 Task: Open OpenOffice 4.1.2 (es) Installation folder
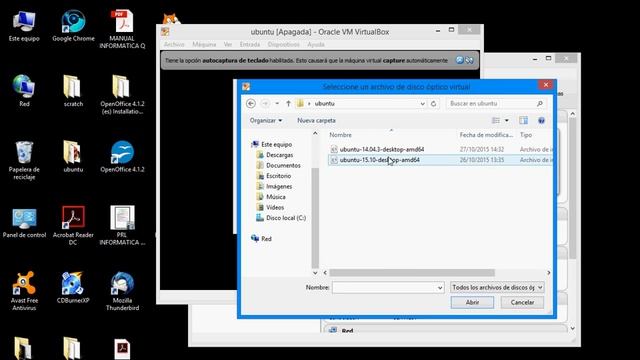(x=122, y=95)
